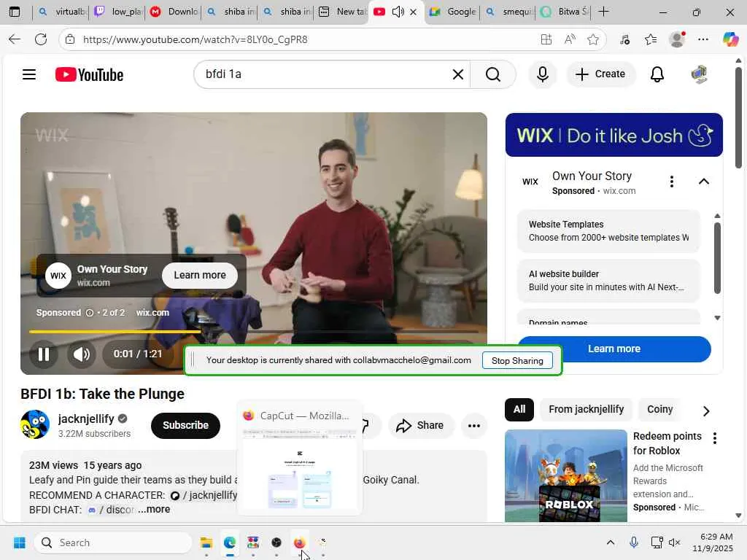The height and width of the screenshot is (560, 747).
Task: Open the Roblox sponsored thumbnail
Action: 566,475
